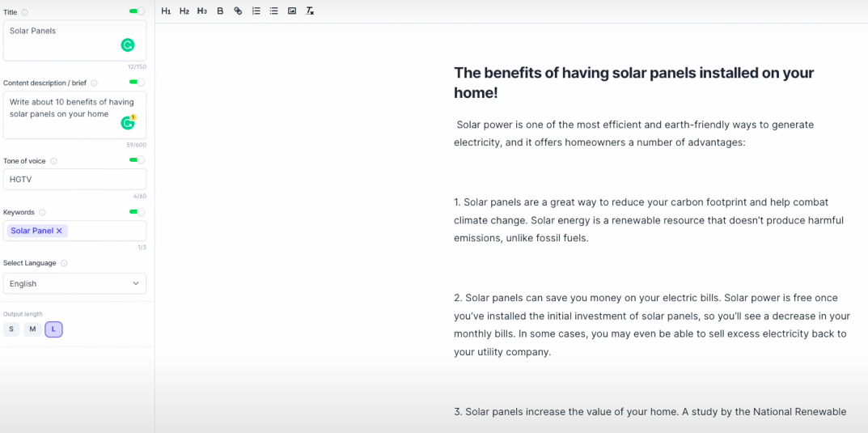The width and height of the screenshot is (868, 433).
Task: Apply Heading 2 formatting
Action: pyautogui.click(x=184, y=11)
